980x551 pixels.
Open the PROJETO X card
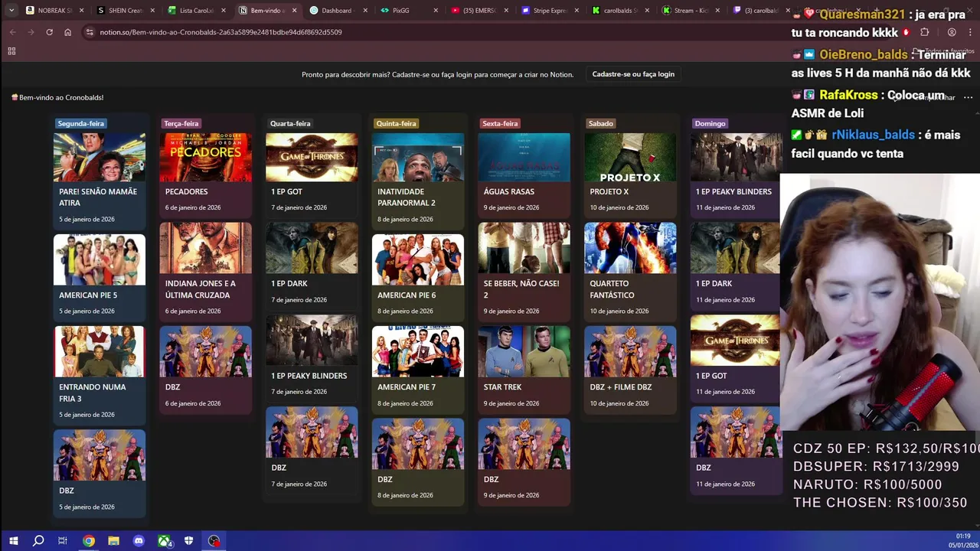point(630,174)
